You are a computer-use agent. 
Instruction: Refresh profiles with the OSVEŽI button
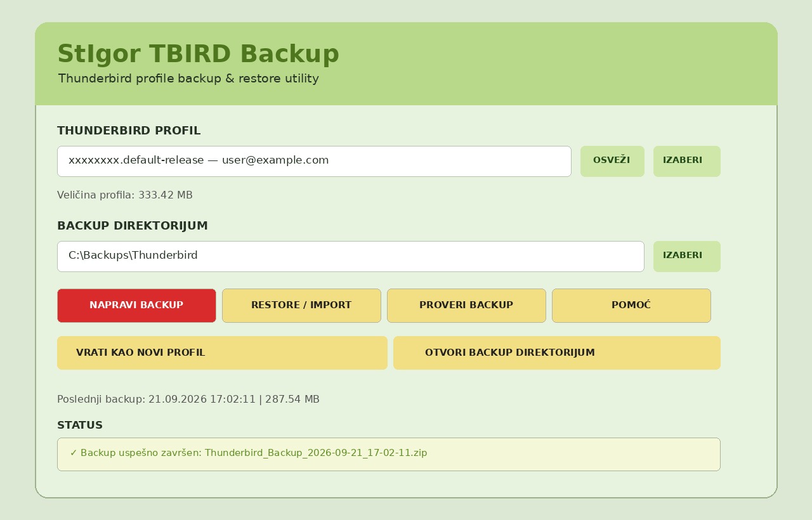click(612, 161)
